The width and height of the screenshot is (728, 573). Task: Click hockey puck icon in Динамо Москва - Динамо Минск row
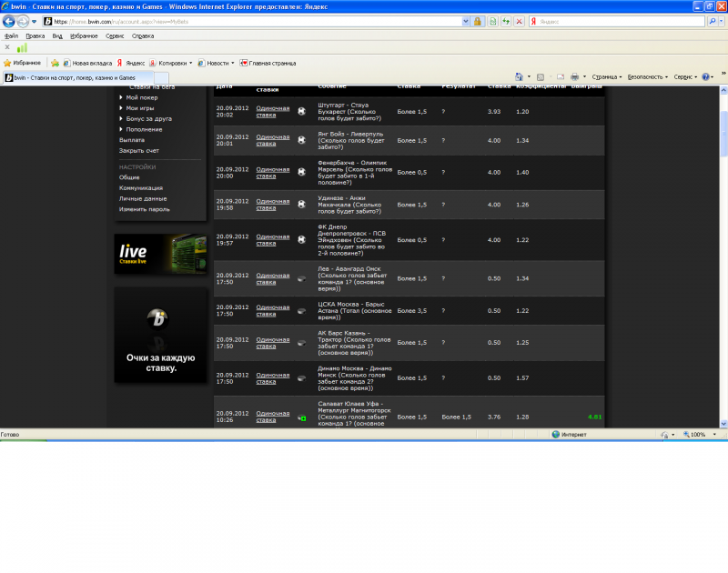coord(301,378)
